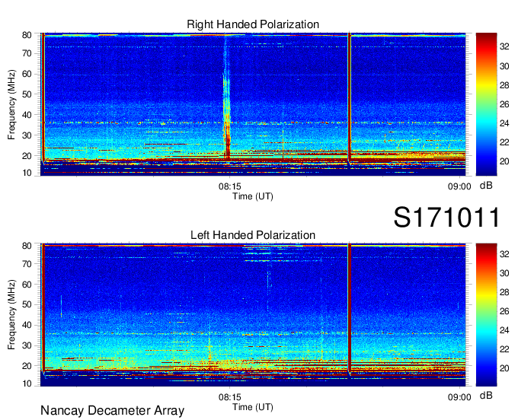The height and width of the screenshot is (420, 518).
Task: Click the 50 MHz tick of top plot
Action: [x=27, y=94]
